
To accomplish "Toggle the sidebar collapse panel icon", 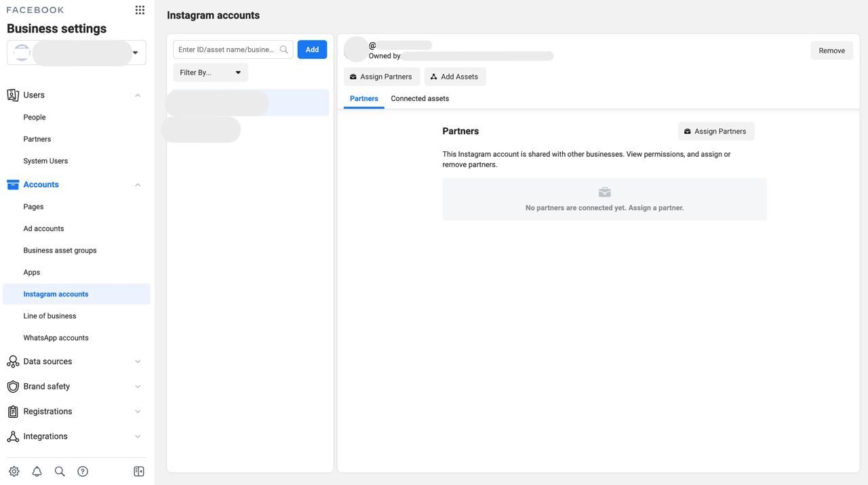I will [139, 471].
